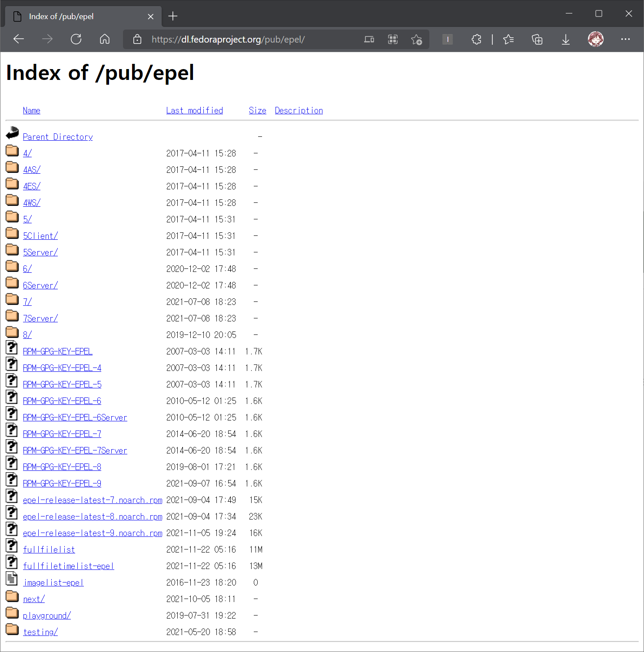
Task: Click the Index of /pub/epel heading
Action: tap(100, 73)
